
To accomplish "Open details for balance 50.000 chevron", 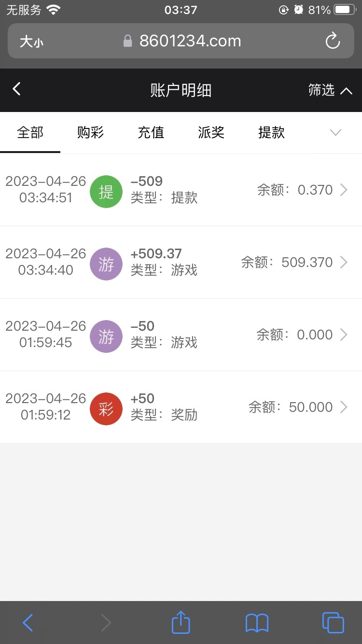I will pos(344,407).
